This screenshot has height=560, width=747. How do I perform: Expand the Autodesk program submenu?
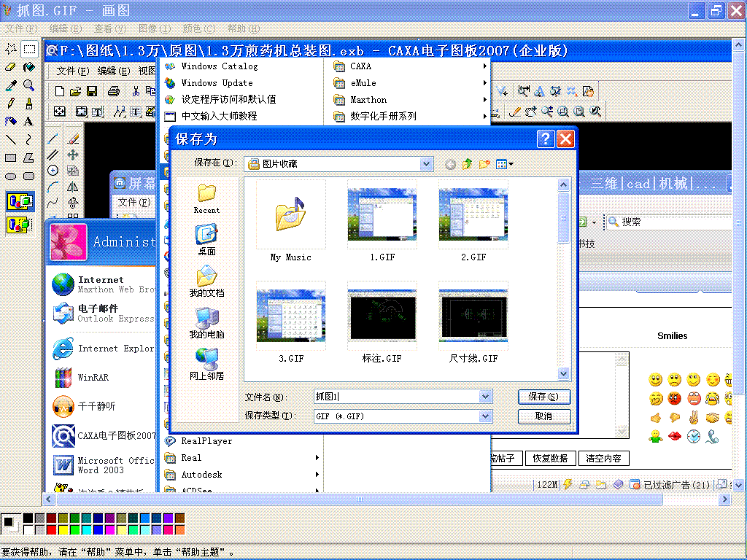pyautogui.click(x=317, y=474)
